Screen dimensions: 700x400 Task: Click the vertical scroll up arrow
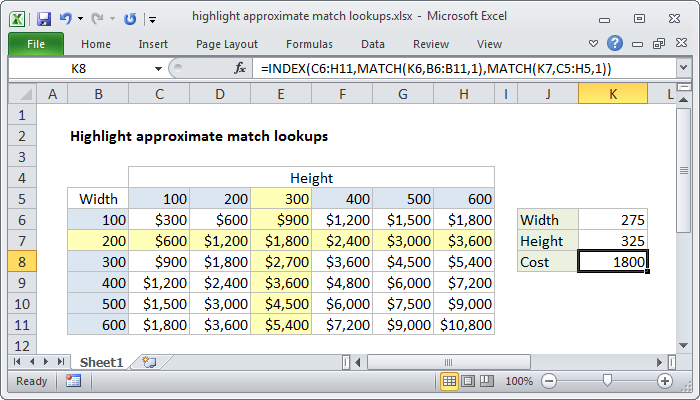pos(683,100)
